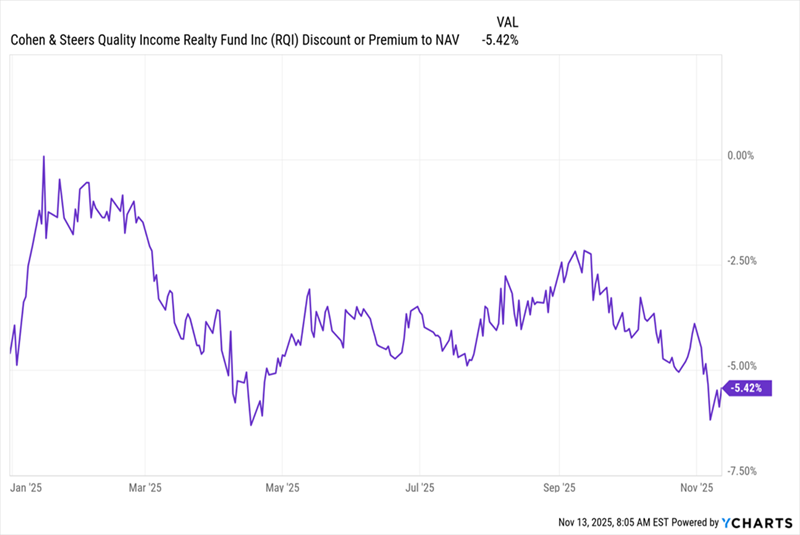Click the -5.42% value under VAL
Screen dimensions: 800x535
click(x=498, y=40)
